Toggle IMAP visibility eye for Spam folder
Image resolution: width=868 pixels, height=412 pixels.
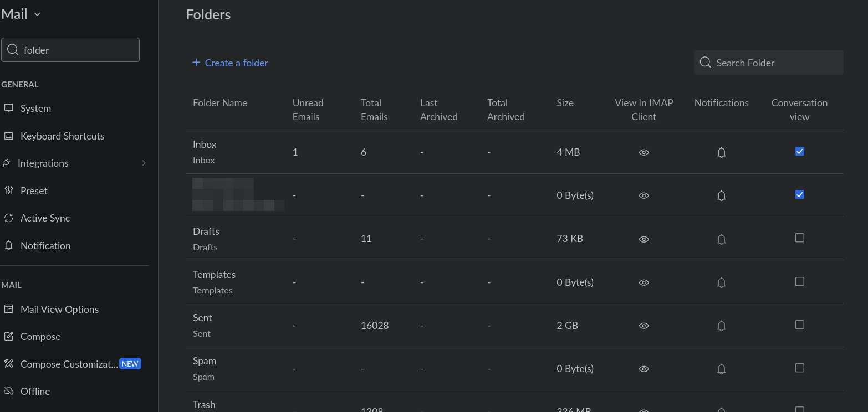pos(644,369)
